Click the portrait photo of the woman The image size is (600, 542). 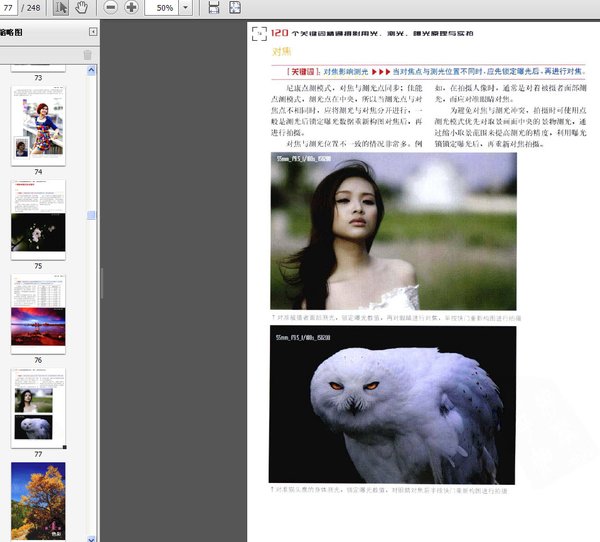tap(393, 231)
